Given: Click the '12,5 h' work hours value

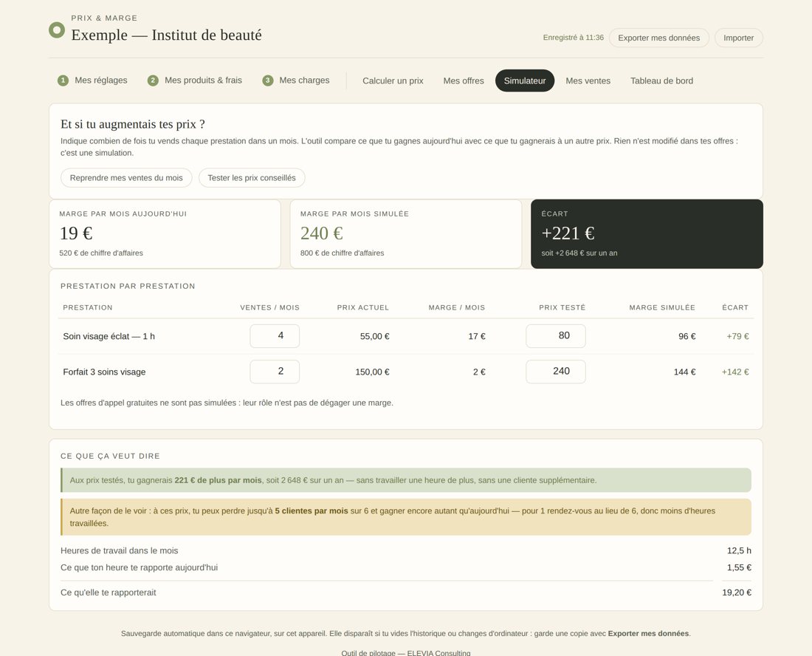Looking at the screenshot, I should (x=739, y=551).
